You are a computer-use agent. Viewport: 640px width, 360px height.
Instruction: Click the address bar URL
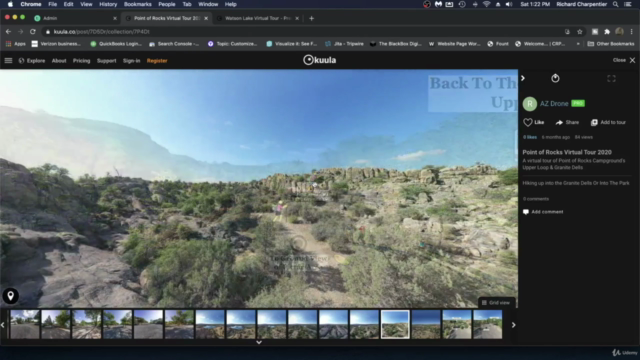102,31
